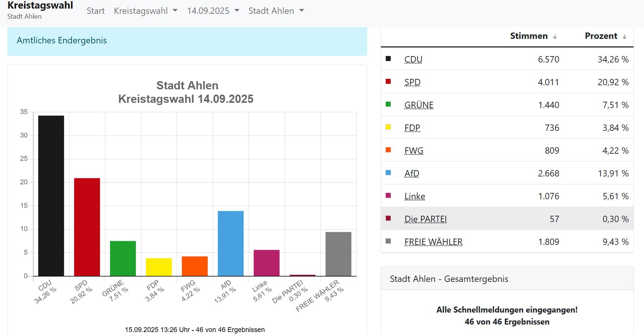The width and height of the screenshot is (644, 335).
Task: Open the CDU party link
Action: [413, 59]
